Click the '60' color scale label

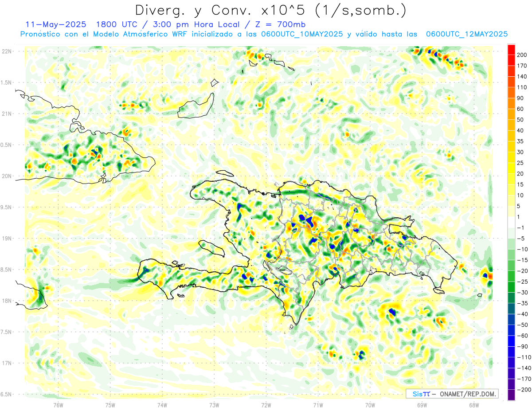(x=521, y=109)
